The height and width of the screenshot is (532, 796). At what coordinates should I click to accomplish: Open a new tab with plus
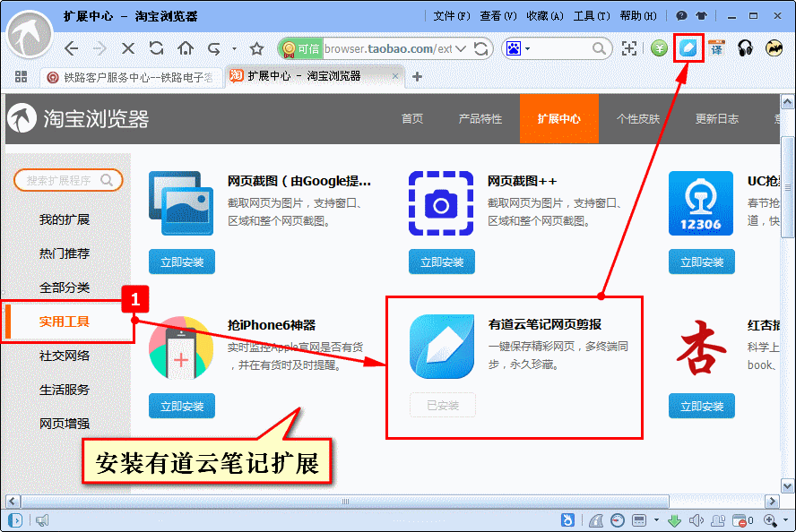point(418,77)
